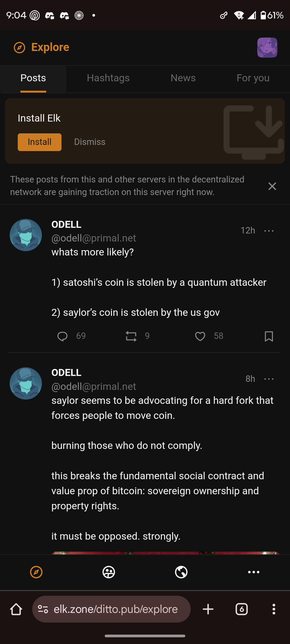Close the trending posts info notice
This screenshot has width=290, height=644.
(272, 186)
